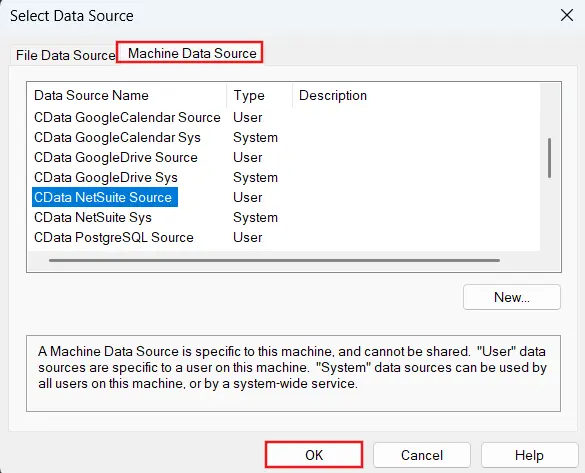Click the System type of CData GoogleCalendar Sys

(x=256, y=138)
